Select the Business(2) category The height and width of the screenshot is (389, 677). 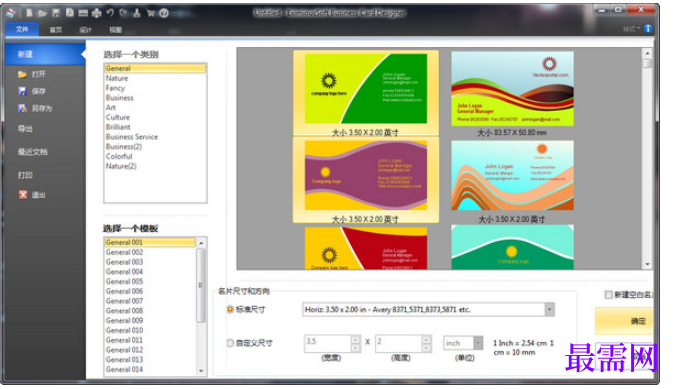(x=124, y=147)
